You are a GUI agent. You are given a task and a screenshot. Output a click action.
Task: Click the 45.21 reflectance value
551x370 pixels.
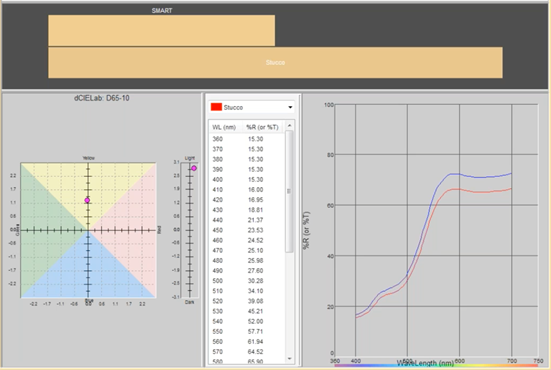(x=255, y=311)
